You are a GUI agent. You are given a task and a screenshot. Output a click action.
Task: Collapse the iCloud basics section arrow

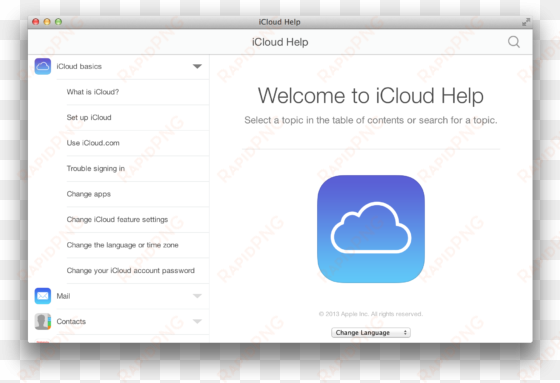197,66
